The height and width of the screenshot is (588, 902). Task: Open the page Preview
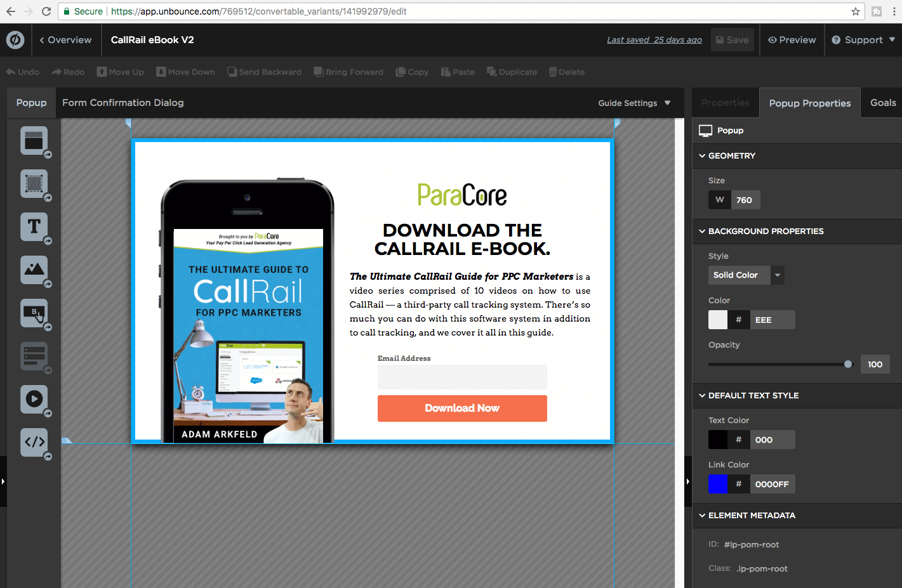792,40
